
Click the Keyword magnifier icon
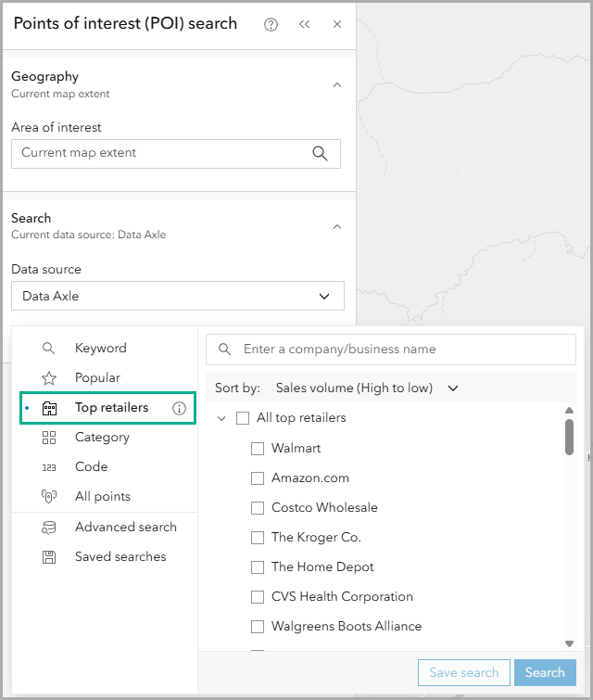[48, 349]
